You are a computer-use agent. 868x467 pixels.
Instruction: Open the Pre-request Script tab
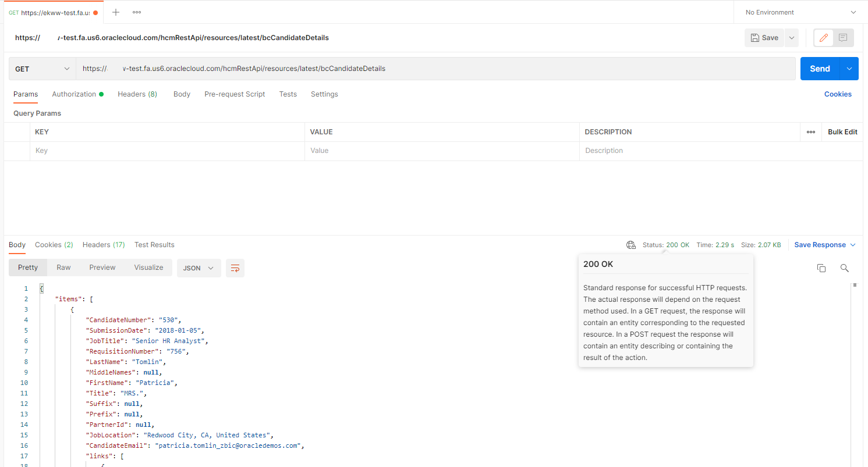coord(235,94)
